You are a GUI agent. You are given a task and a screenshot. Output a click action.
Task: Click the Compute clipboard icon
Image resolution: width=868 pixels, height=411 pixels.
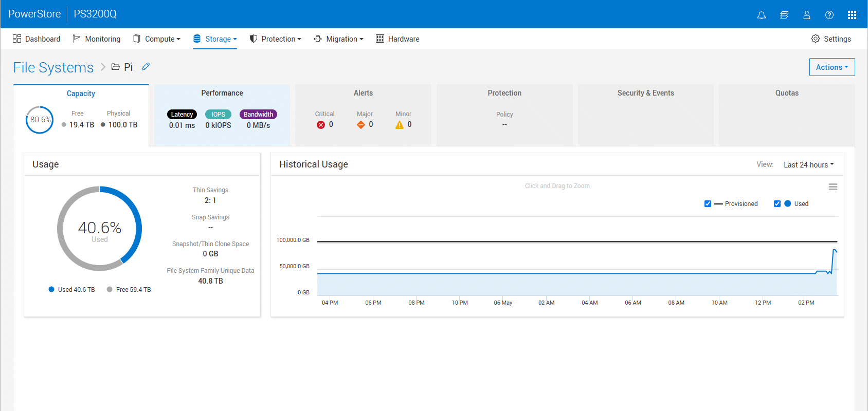pos(137,39)
